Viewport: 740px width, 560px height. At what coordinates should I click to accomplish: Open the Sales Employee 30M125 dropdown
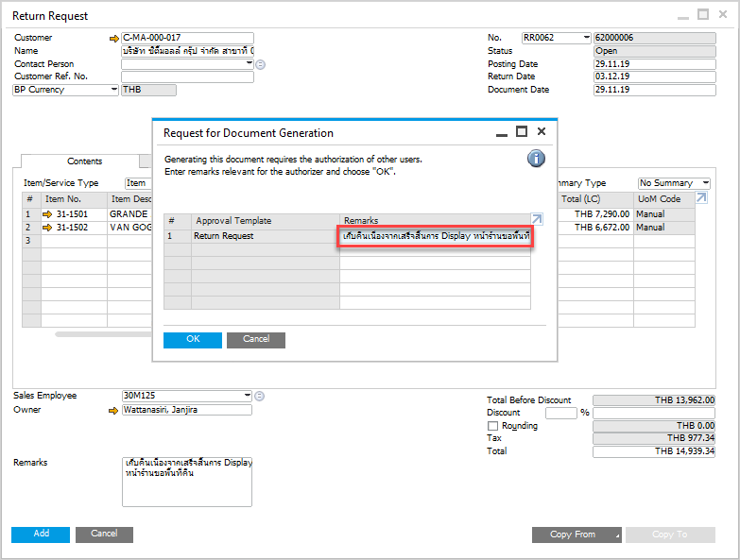pyautogui.click(x=248, y=395)
